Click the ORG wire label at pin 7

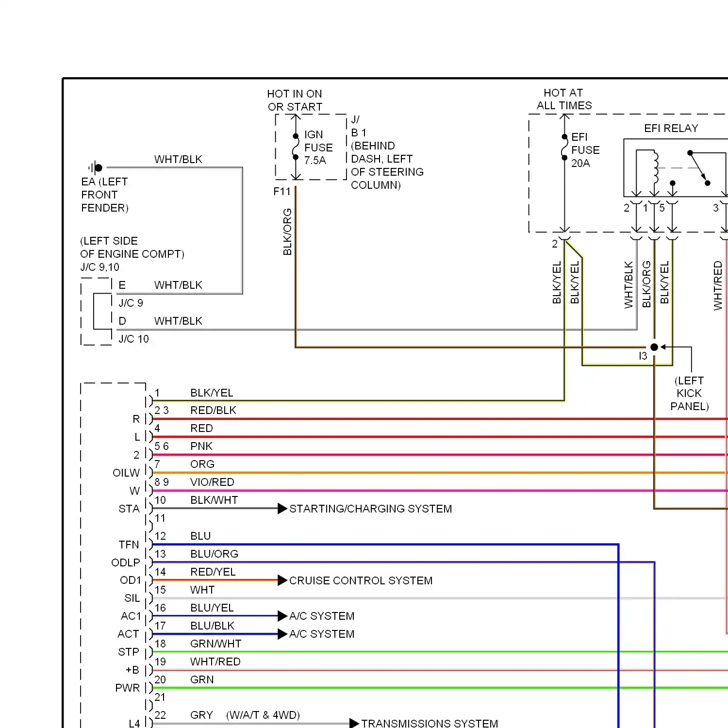(x=202, y=464)
